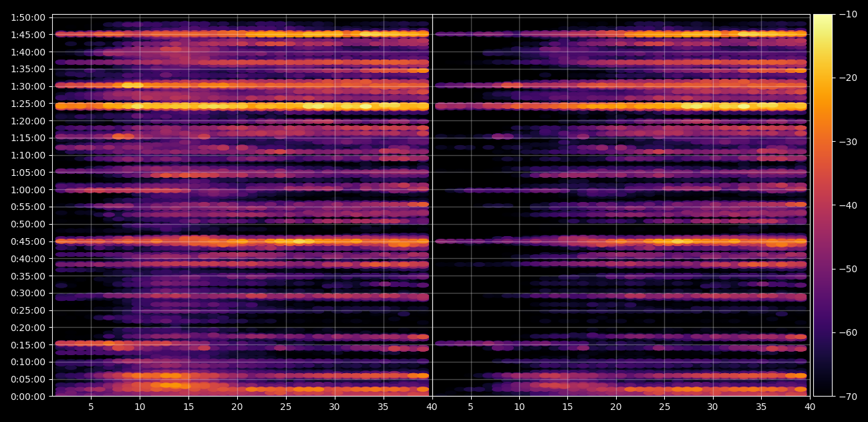868x422 pixels.
Task: Click x-axis label 30 of right heatmap
Action: (x=713, y=406)
